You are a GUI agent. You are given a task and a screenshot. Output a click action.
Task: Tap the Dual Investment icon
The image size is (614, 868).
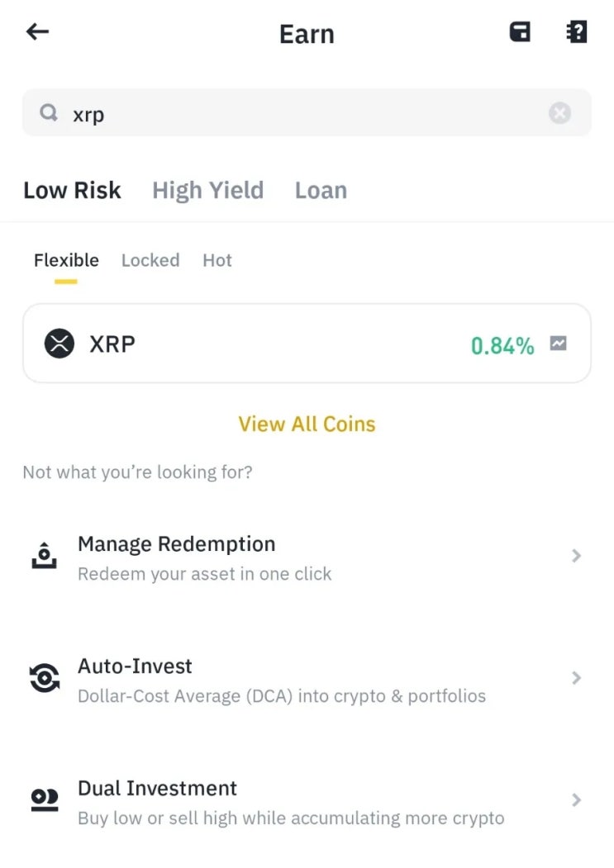coord(45,799)
